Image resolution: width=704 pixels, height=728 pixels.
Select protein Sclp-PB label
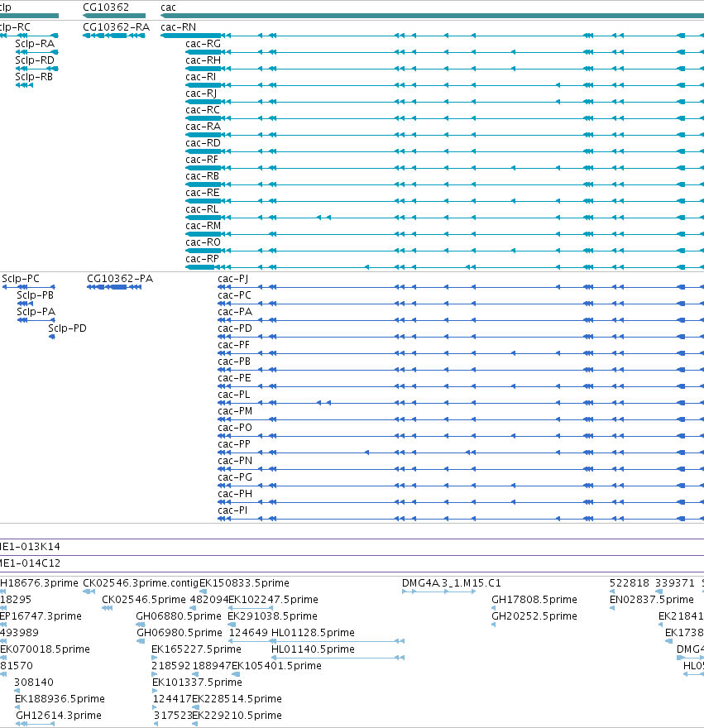(x=36, y=295)
